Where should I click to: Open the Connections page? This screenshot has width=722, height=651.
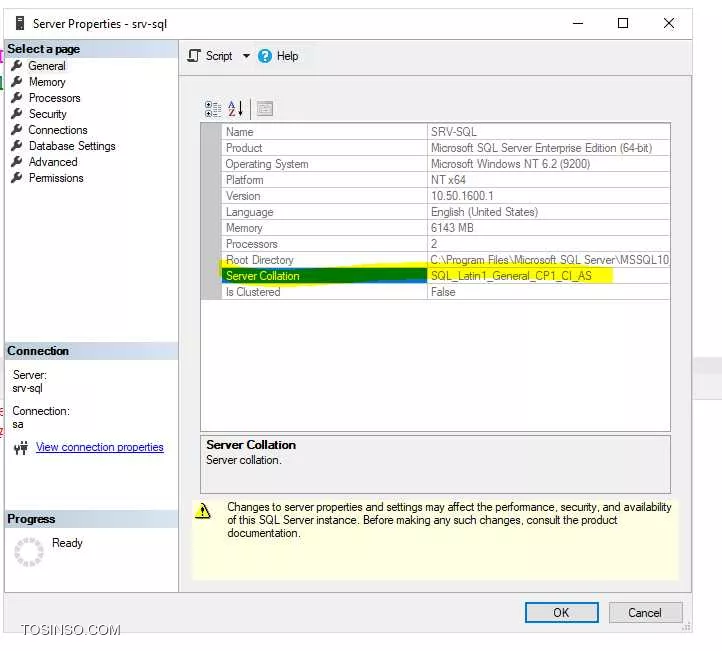tap(58, 130)
